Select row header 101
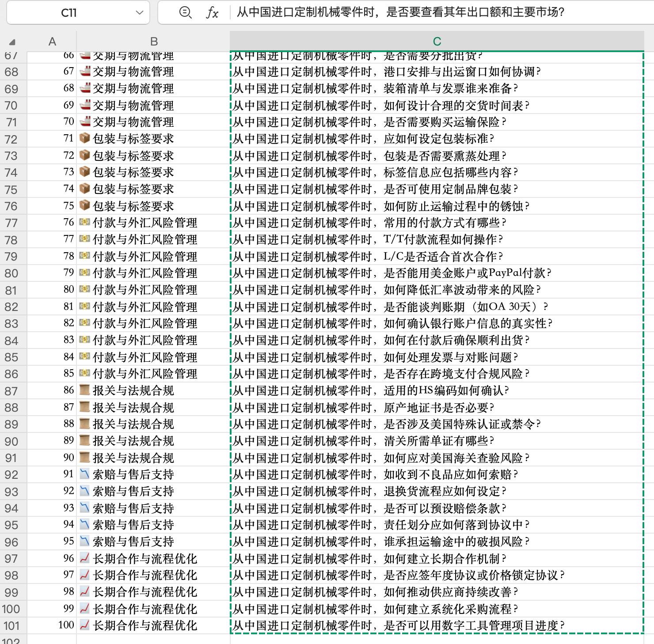 (x=11, y=626)
